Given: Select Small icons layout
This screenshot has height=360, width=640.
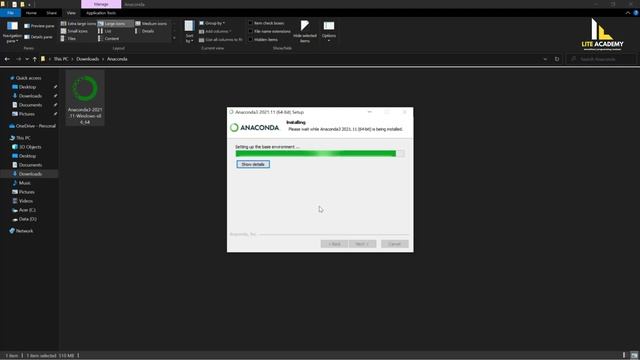Looking at the screenshot, I should [x=74, y=31].
